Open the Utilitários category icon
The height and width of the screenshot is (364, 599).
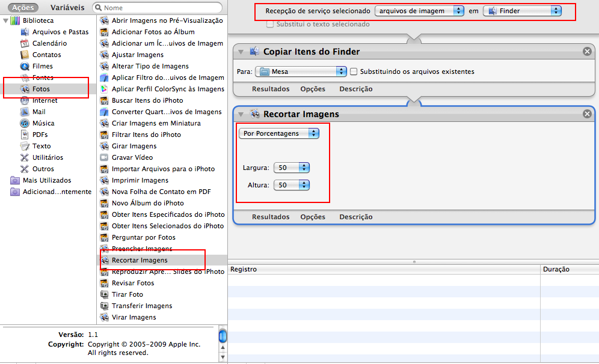coord(25,157)
